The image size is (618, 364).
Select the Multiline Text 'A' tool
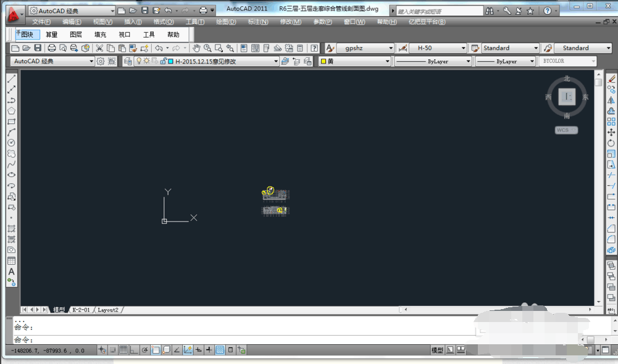pyautogui.click(x=12, y=271)
